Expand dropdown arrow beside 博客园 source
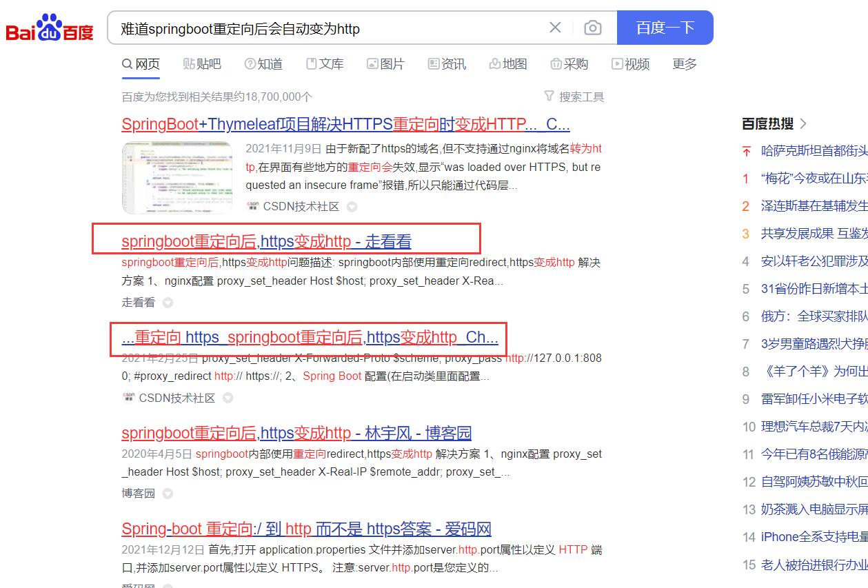The width and height of the screenshot is (868, 588). [168, 494]
